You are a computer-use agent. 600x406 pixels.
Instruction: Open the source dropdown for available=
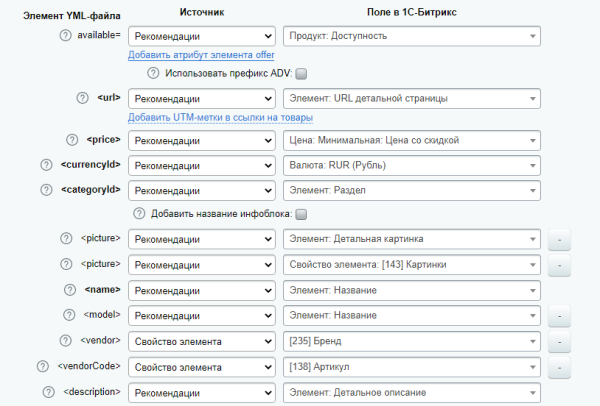pos(202,36)
